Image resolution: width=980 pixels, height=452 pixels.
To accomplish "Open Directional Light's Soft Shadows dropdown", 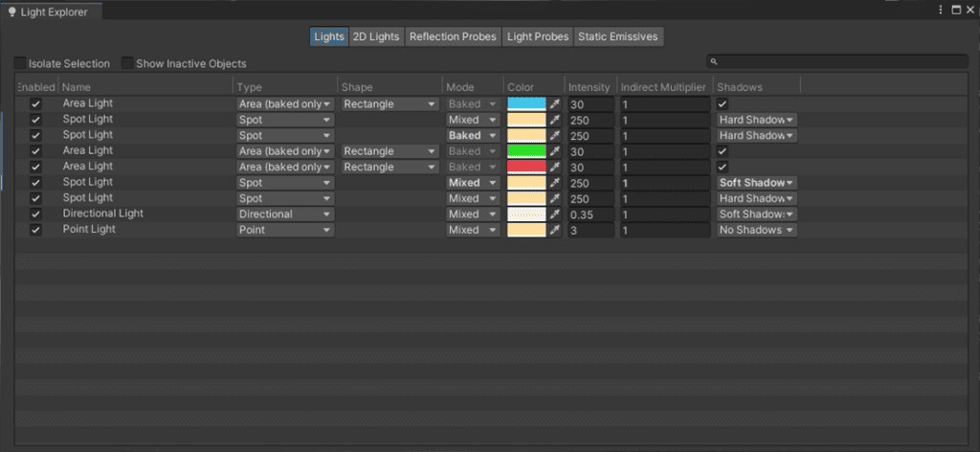I will coord(757,215).
